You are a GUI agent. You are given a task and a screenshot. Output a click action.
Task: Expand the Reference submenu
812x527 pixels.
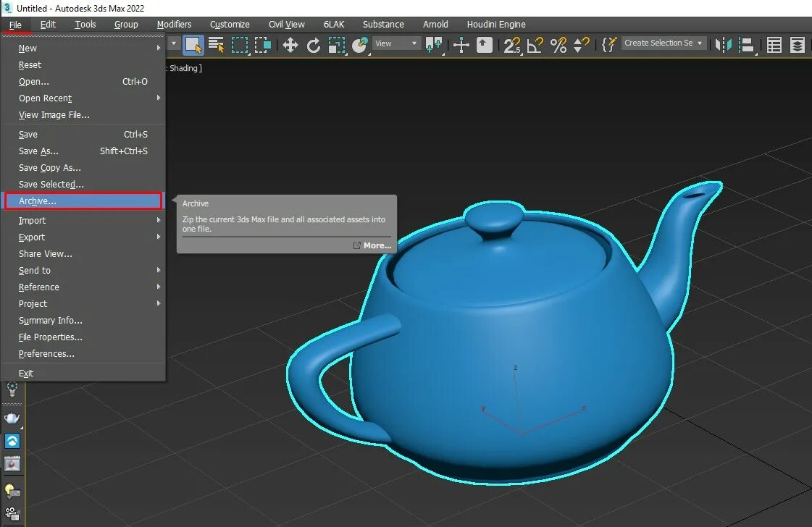tap(83, 287)
